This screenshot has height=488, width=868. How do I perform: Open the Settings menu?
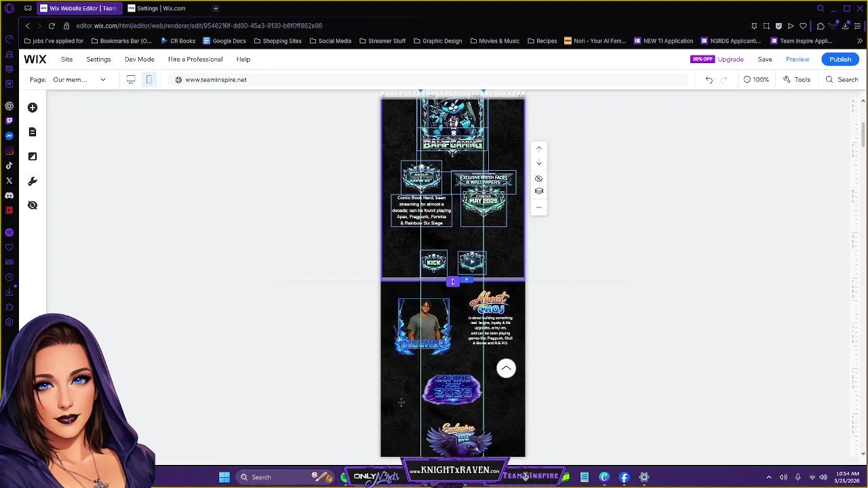(98, 59)
